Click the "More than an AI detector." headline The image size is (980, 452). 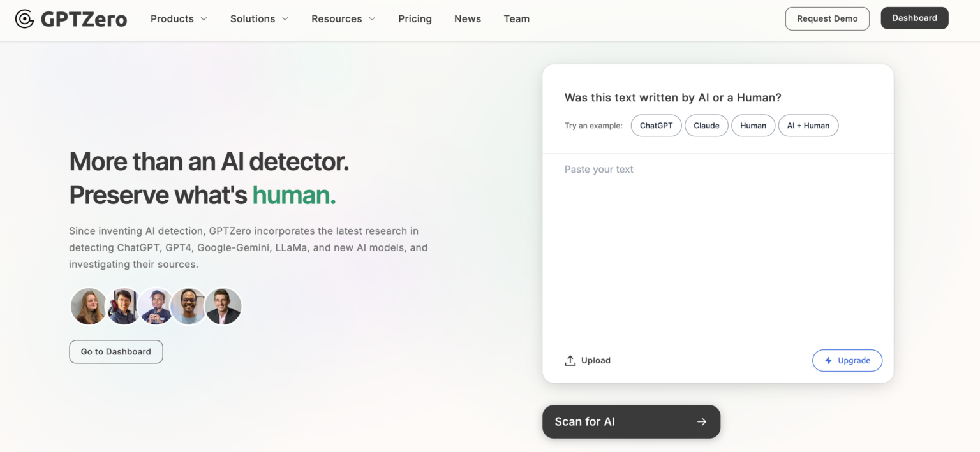pyautogui.click(x=209, y=162)
